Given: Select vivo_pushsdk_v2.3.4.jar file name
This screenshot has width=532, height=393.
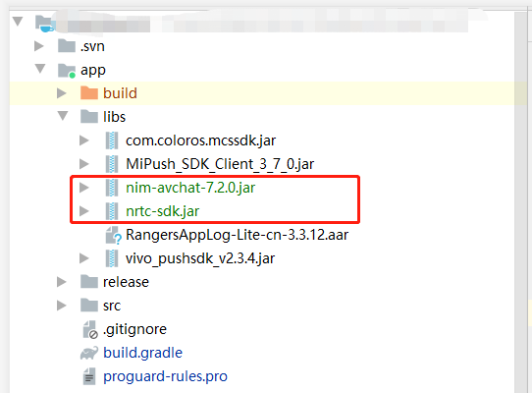Looking at the screenshot, I should [200, 258].
